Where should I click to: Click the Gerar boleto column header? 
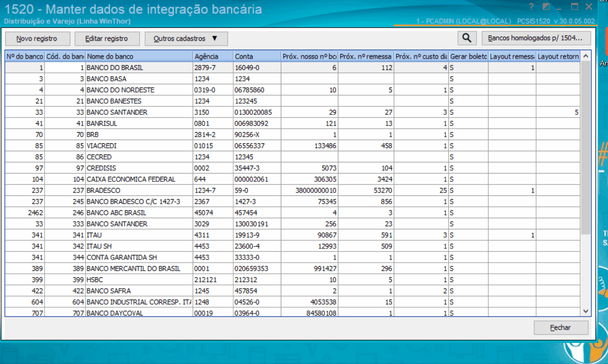(468, 56)
